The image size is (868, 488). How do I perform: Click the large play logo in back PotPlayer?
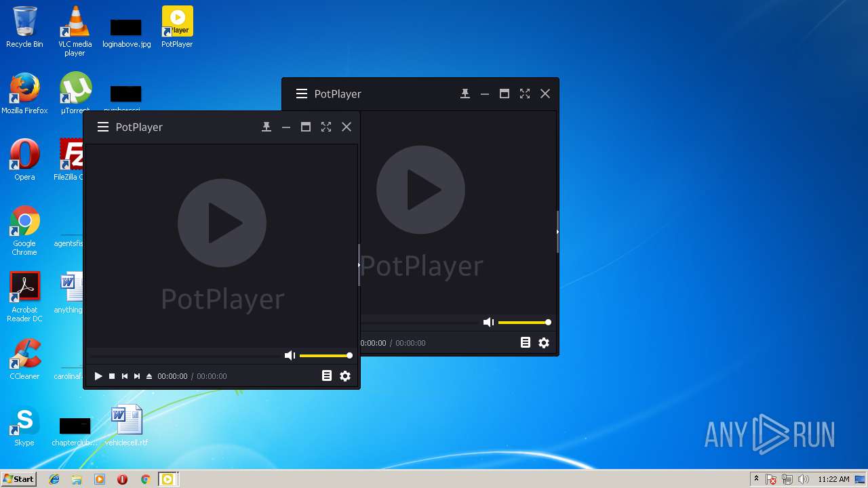pyautogui.click(x=420, y=190)
